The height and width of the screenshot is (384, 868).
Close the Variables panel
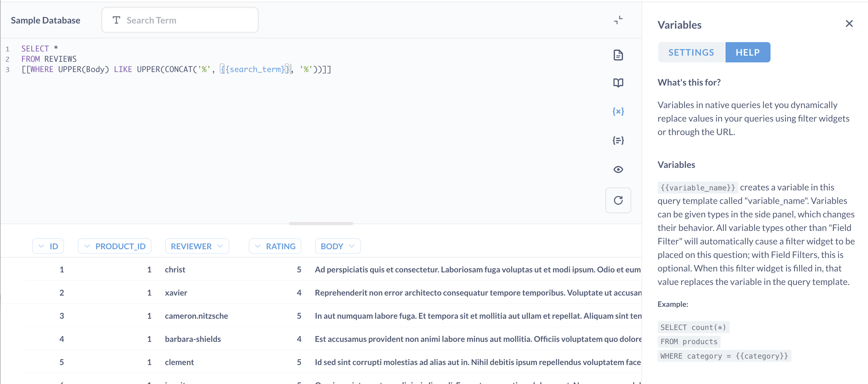pos(849,23)
